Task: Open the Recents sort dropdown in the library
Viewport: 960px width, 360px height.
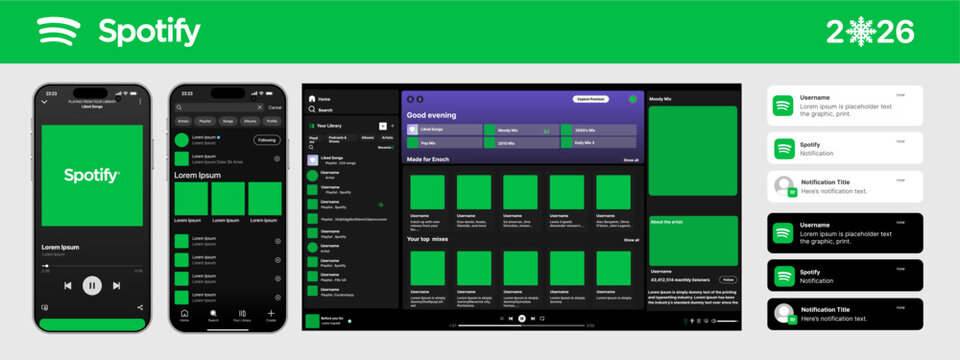Action: pyautogui.click(x=386, y=148)
